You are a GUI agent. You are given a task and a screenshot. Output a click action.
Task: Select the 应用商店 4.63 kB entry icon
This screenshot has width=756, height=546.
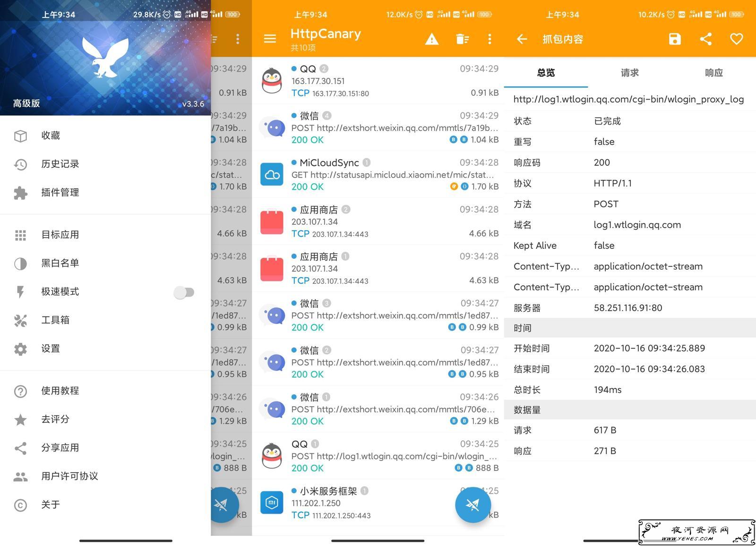click(x=272, y=268)
